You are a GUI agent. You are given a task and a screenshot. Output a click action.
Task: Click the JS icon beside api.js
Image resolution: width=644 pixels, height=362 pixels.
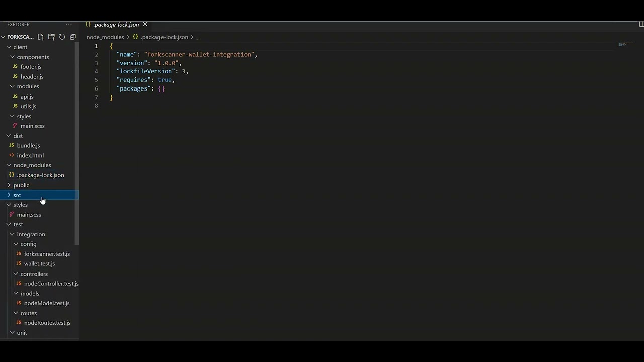click(x=15, y=96)
